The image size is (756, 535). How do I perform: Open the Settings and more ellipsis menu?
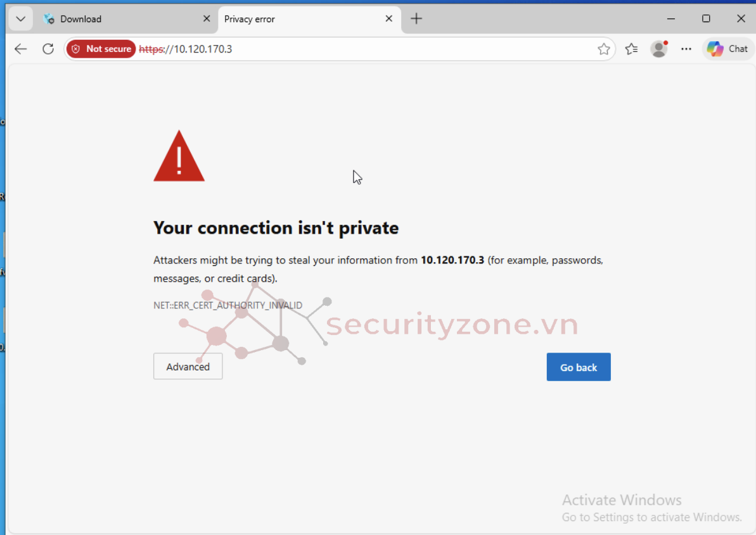[686, 49]
